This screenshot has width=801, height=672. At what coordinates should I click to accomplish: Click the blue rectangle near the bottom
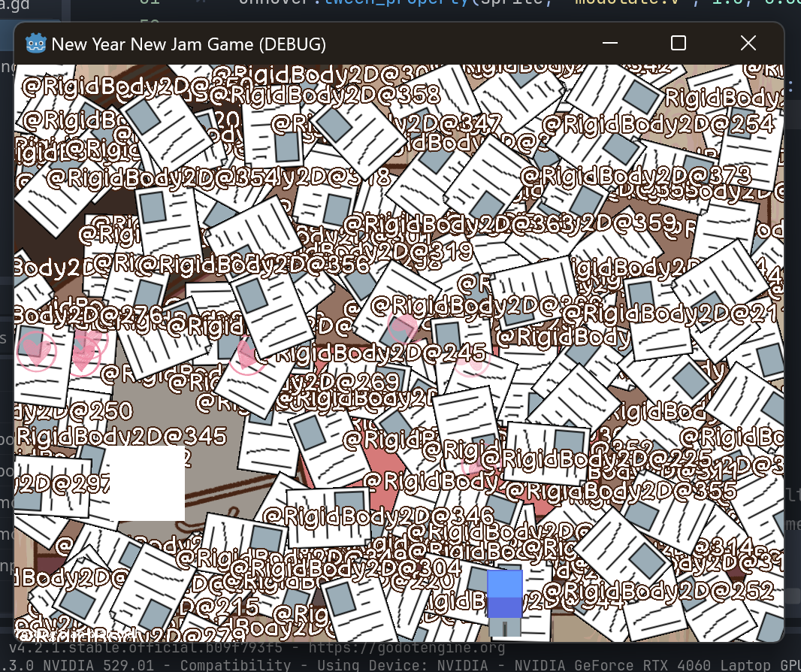click(504, 593)
